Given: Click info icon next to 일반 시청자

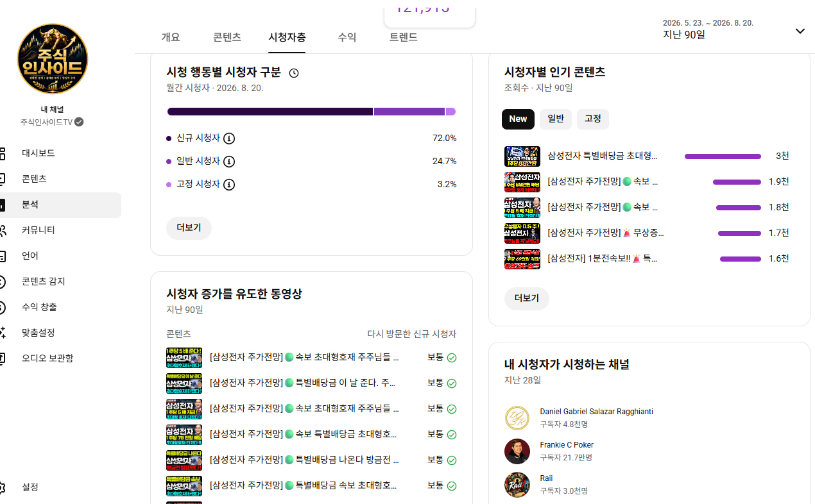Looking at the screenshot, I should coord(229,161).
